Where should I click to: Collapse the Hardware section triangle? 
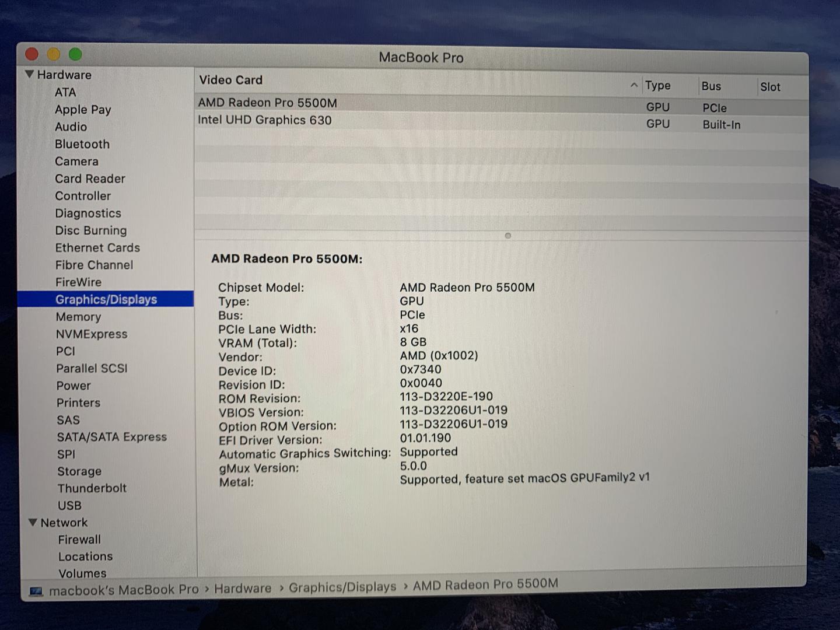pos(30,75)
